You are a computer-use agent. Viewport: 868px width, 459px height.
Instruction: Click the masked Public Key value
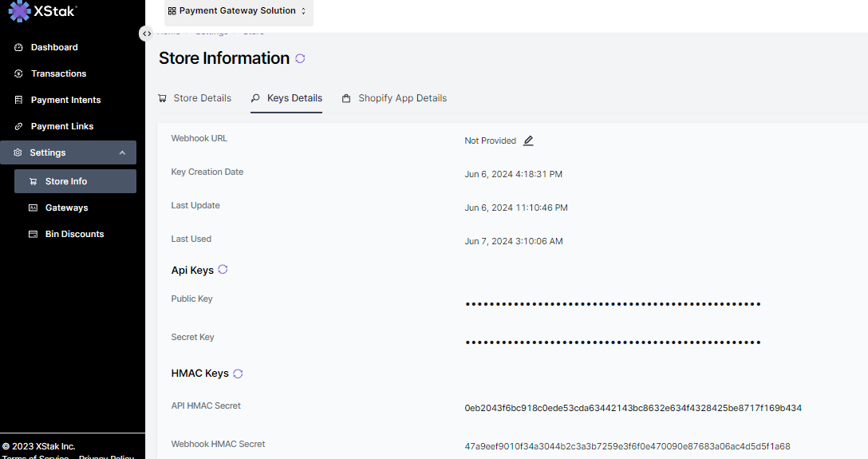pyautogui.click(x=612, y=304)
